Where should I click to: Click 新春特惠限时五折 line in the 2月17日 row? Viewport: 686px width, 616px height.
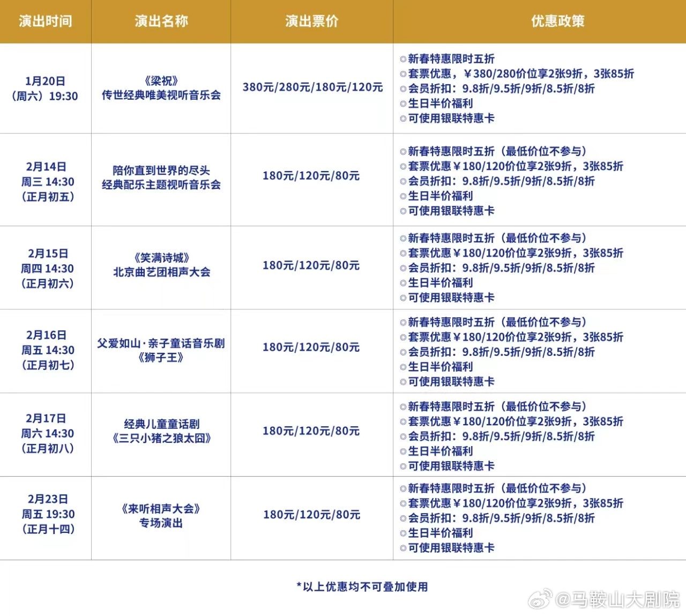tap(494, 406)
